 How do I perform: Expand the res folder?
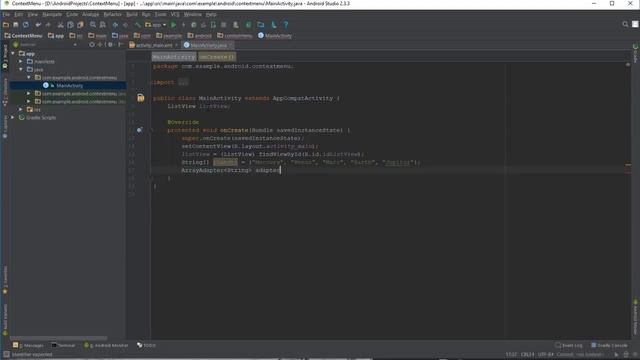pos(21,109)
